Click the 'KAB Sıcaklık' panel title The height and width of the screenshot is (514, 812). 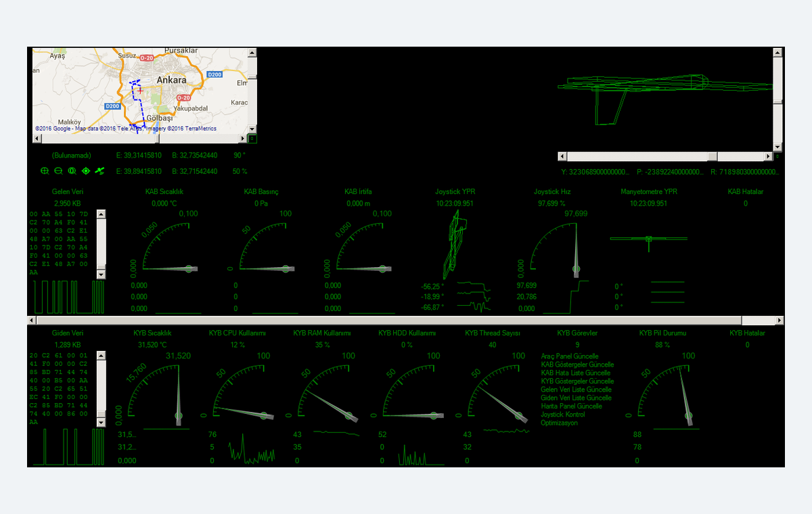[164, 192]
